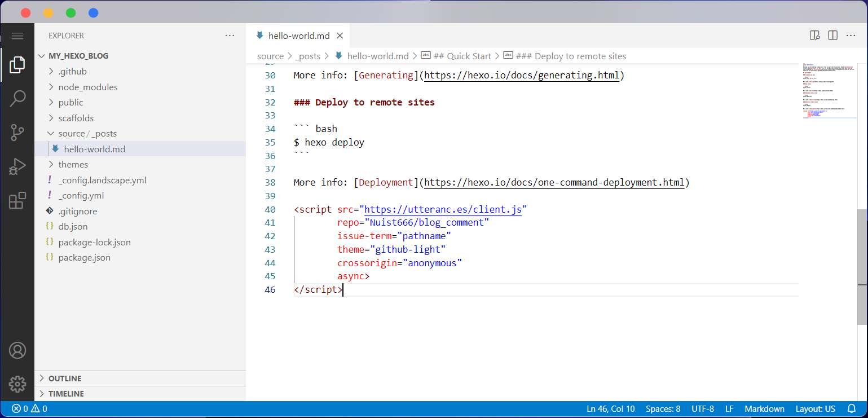Screen dimensions: 868x418
Task: Expand the TIMELINE section
Action: click(x=66, y=394)
